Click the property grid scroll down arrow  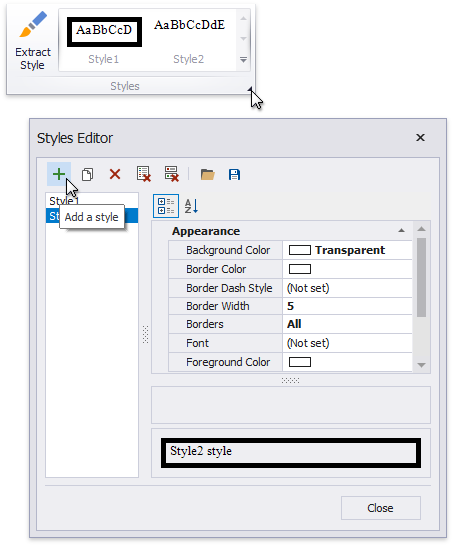(421, 365)
